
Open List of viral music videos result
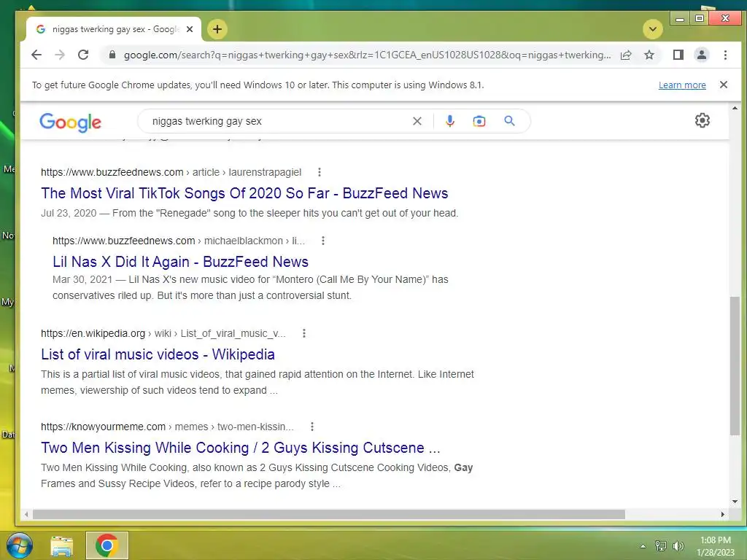coord(158,355)
